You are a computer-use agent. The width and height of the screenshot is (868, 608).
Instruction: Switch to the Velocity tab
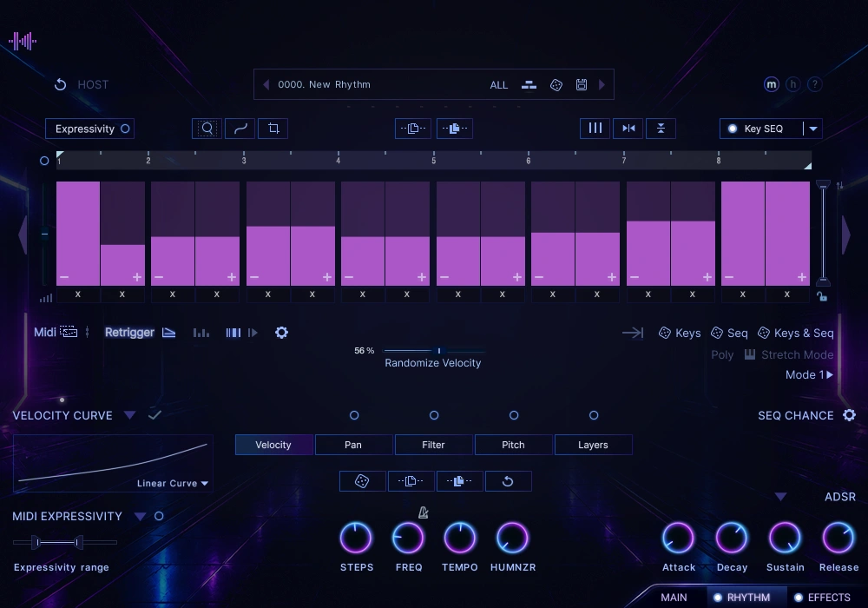pos(273,445)
